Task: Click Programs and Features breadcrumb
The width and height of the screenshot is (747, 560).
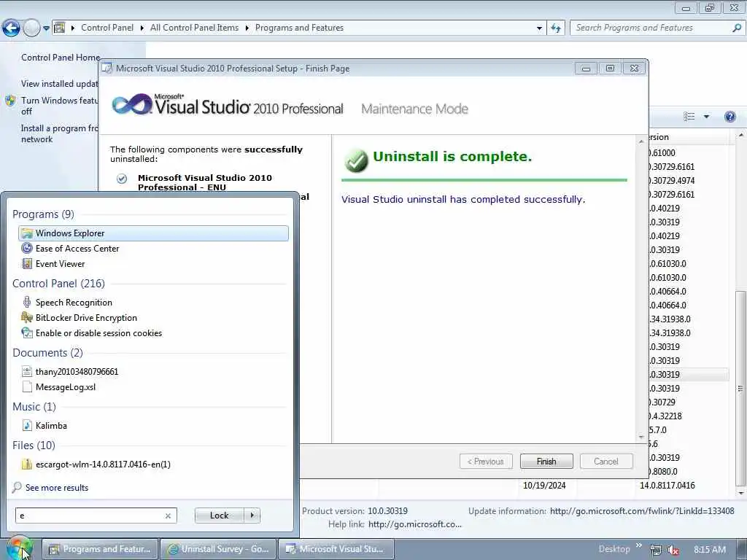Action: [299, 28]
